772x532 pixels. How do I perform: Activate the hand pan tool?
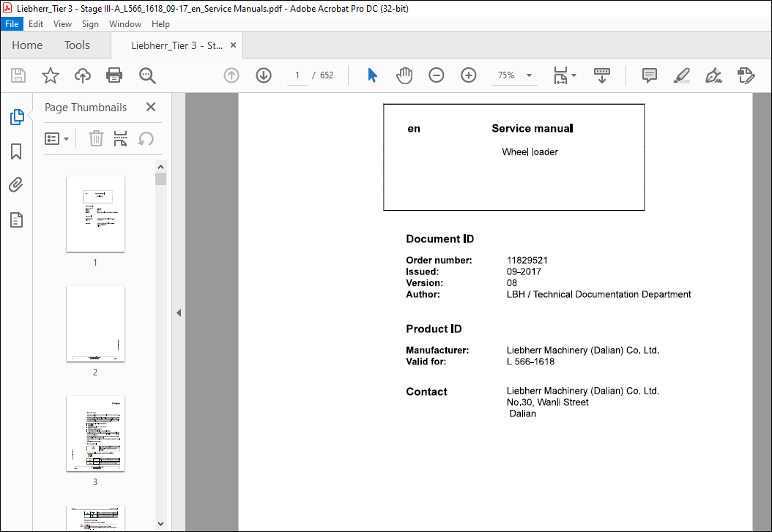click(x=404, y=75)
